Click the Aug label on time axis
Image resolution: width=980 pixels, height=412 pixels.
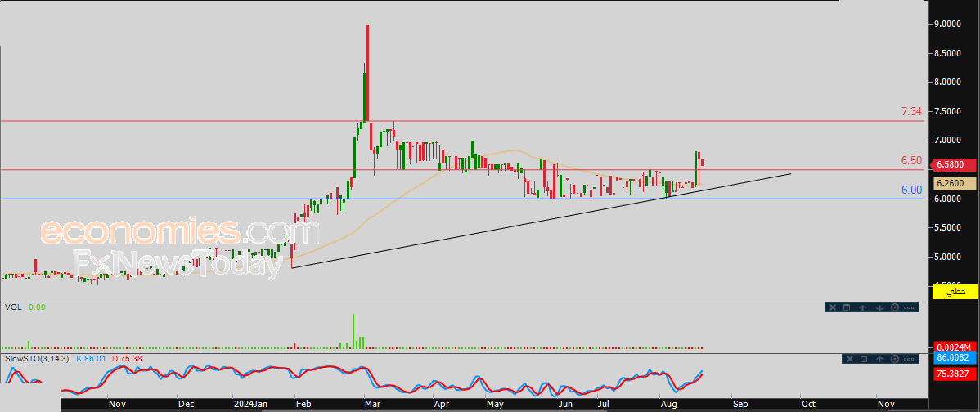[669, 404]
